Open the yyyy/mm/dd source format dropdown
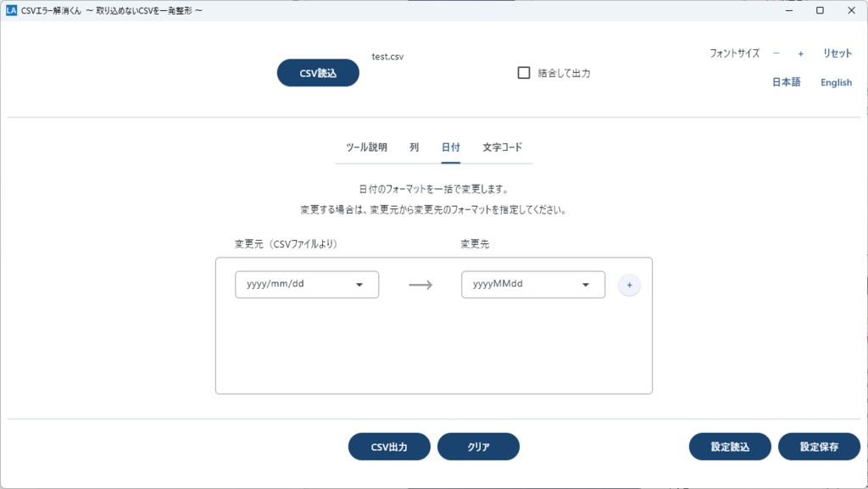The width and height of the screenshot is (868, 489). coord(307,284)
